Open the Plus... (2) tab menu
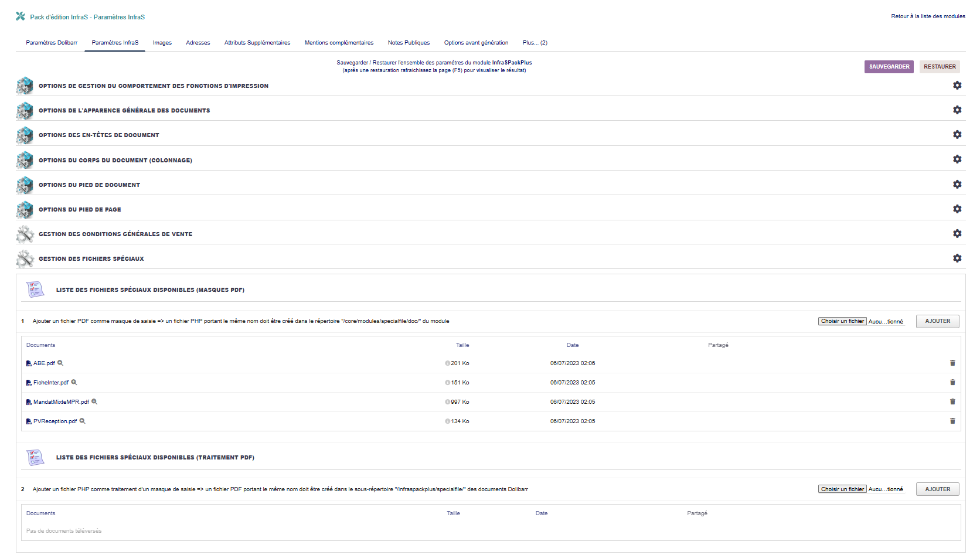Viewport: 980px width, 555px height. (x=535, y=43)
